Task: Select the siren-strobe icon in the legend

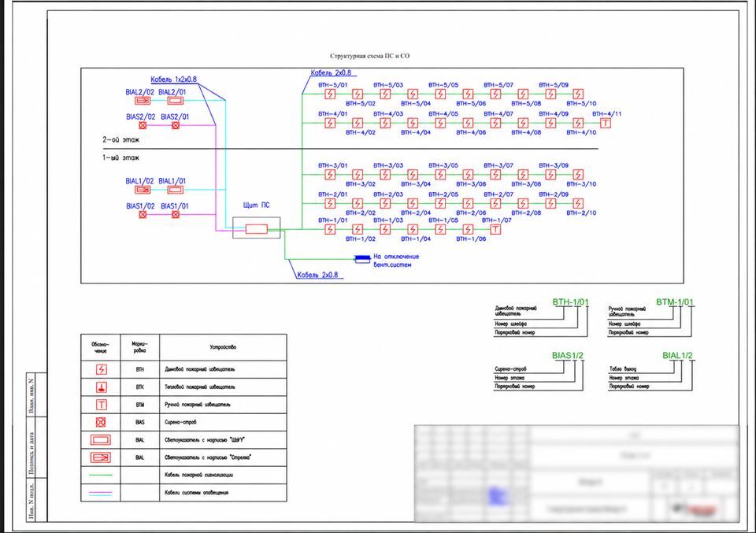Action: point(101,422)
